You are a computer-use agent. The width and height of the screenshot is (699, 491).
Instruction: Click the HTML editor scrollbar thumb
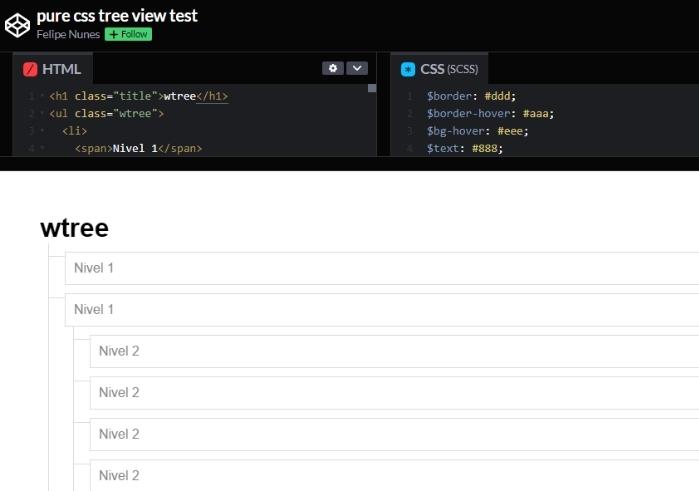[372, 88]
